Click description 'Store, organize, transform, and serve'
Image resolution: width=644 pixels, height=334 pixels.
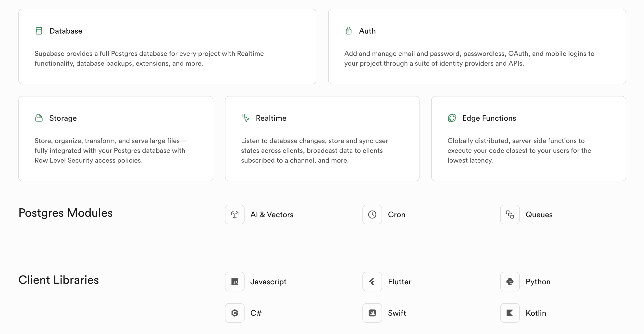pyautogui.click(x=111, y=150)
